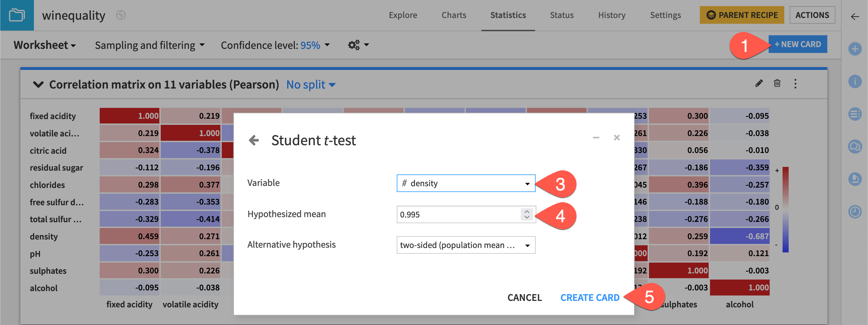Screen dimensions: 868x325
Task: Select the Statistics tab
Action: pyautogui.click(x=508, y=15)
